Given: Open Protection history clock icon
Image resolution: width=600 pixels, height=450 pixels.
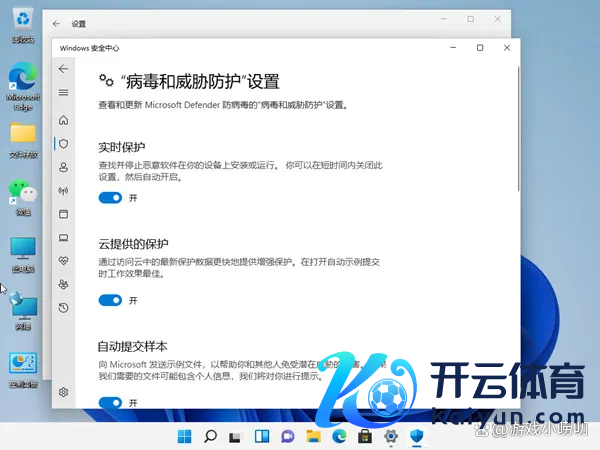Looking at the screenshot, I should click(x=64, y=308).
